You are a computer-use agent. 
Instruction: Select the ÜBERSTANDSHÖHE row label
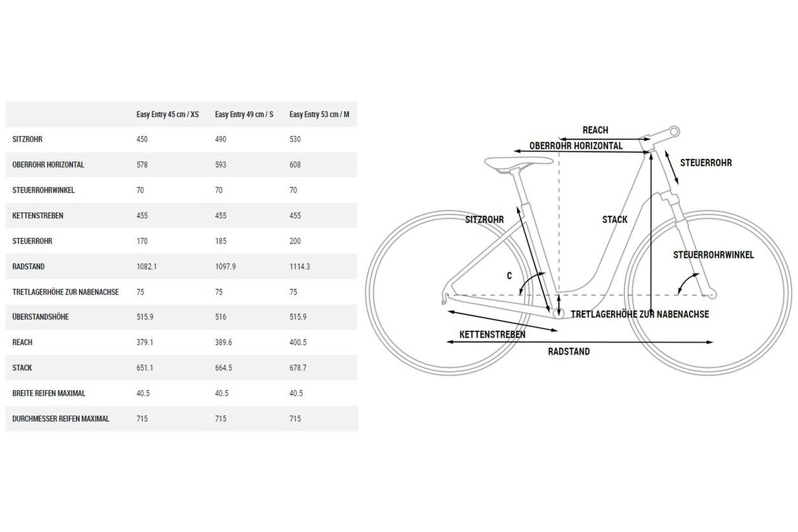pos(40,317)
